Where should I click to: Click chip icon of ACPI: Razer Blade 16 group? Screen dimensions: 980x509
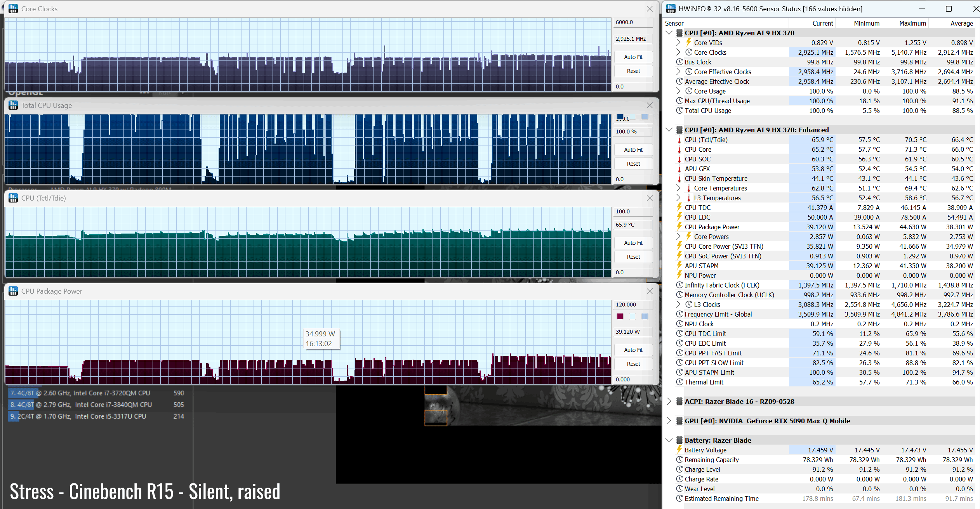679,401
